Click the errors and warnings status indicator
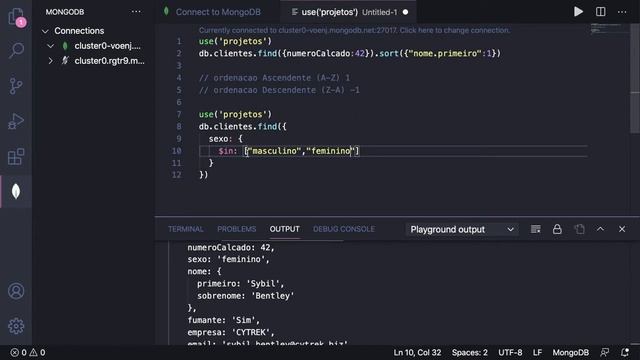This screenshot has height=360, width=640. point(28,352)
